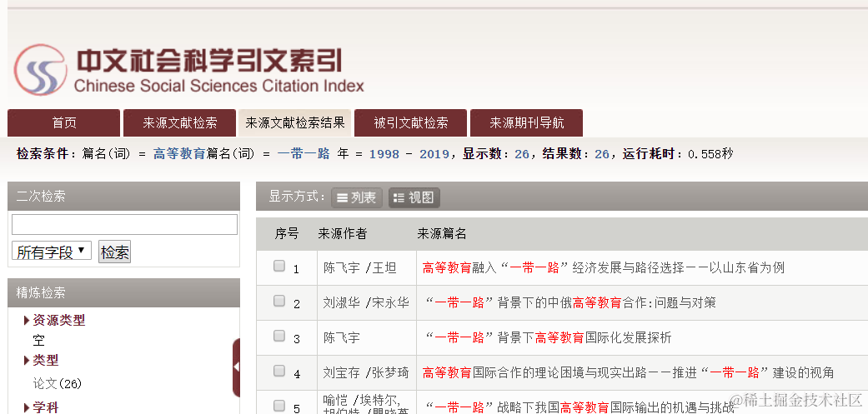Select the 来源文献检索结果 tab
The width and height of the screenshot is (868, 414).
pyautogui.click(x=295, y=122)
